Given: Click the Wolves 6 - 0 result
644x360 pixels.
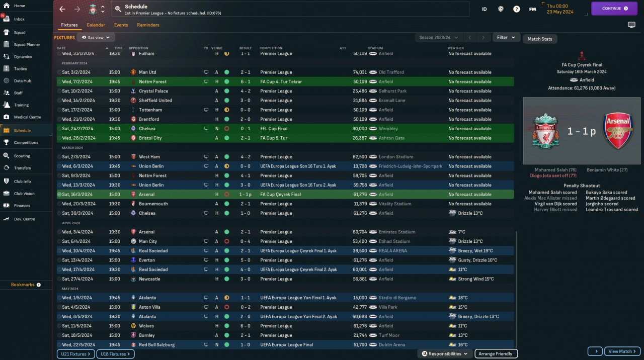Looking at the screenshot, I should pyautogui.click(x=245, y=326).
